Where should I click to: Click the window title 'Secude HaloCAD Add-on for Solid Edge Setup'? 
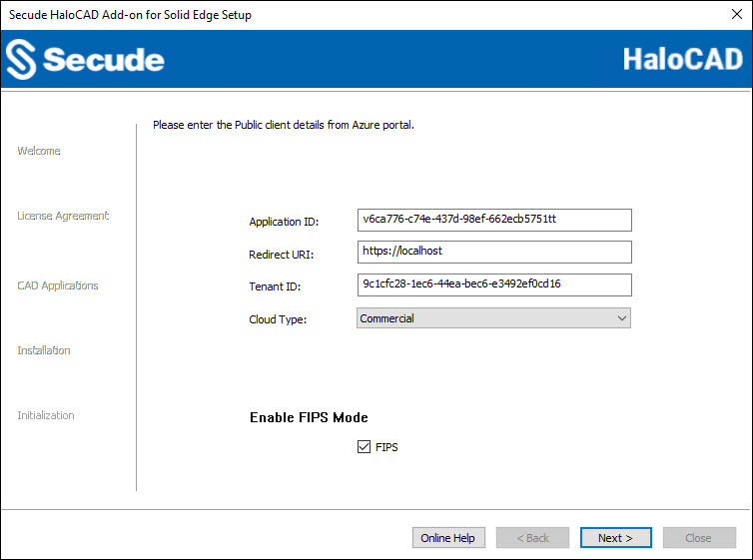pyautogui.click(x=130, y=15)
